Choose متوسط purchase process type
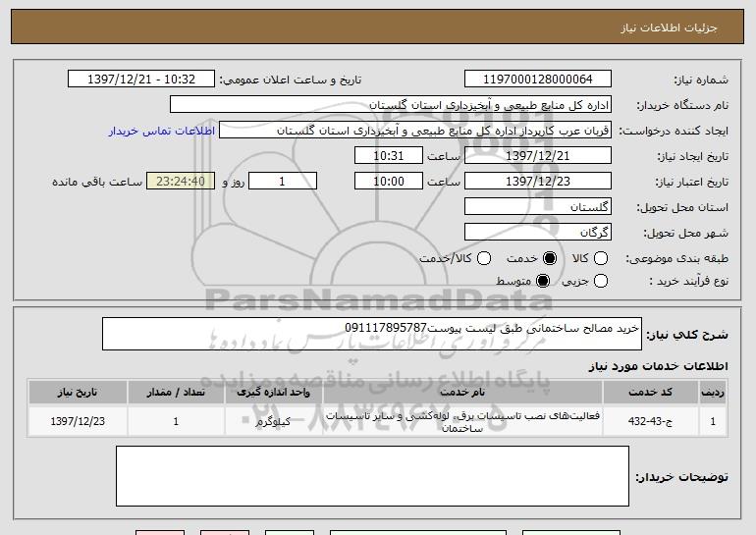Image resolution: width=756 pixels, height=535 pixels. 543,281
